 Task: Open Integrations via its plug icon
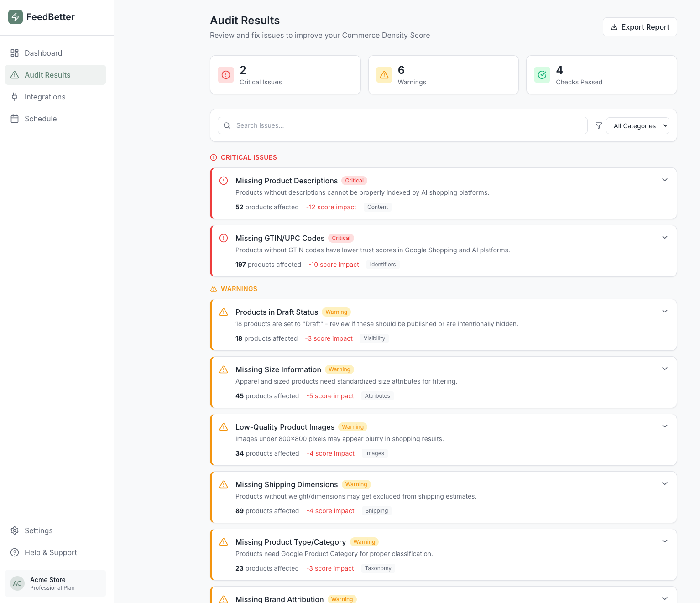click(x=14, y=97)
